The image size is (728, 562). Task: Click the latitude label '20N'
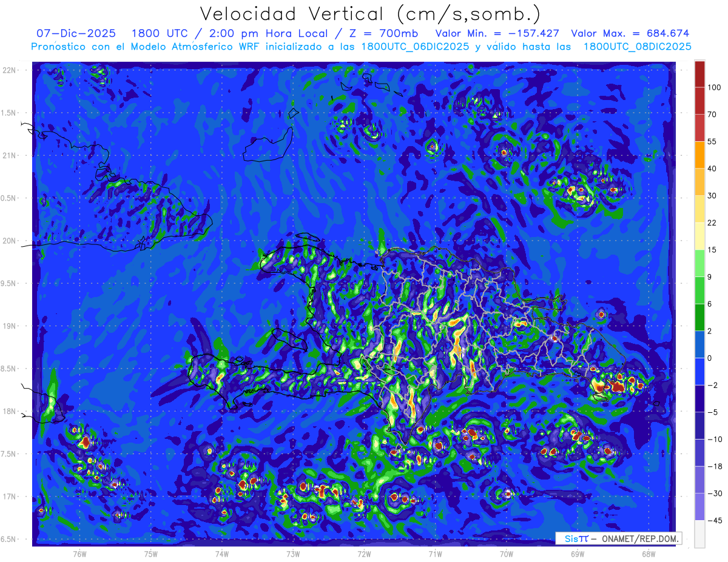click(9, 241)
